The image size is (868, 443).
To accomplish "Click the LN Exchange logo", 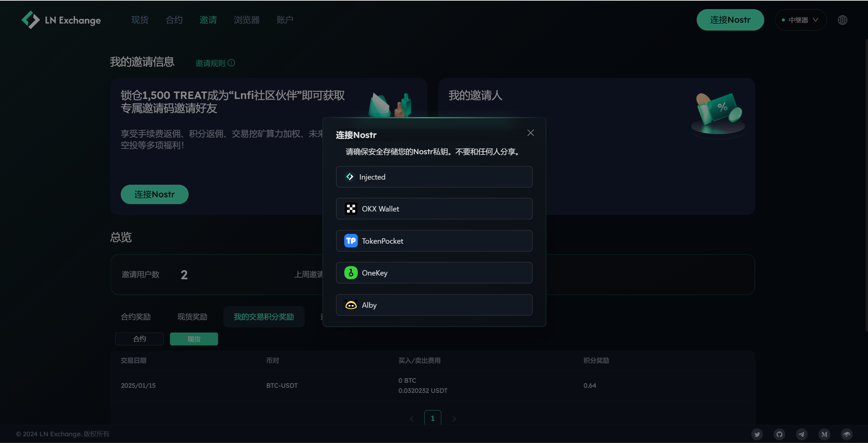I will (61, 20).
